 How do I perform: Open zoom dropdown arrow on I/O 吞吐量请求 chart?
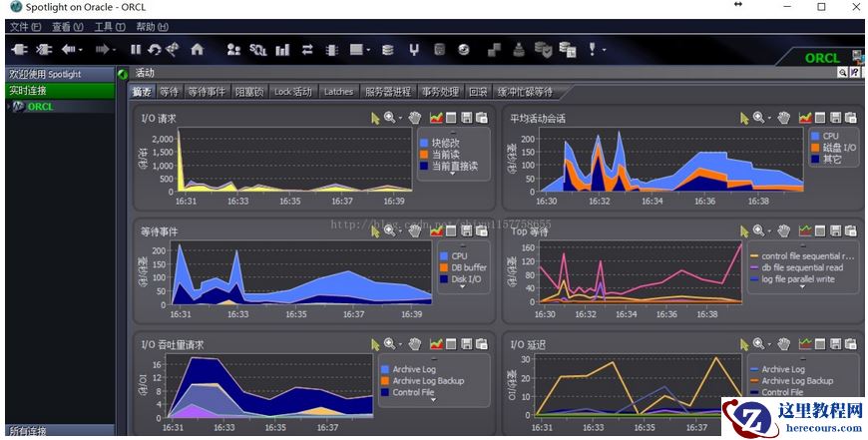[x=401, y=343]
